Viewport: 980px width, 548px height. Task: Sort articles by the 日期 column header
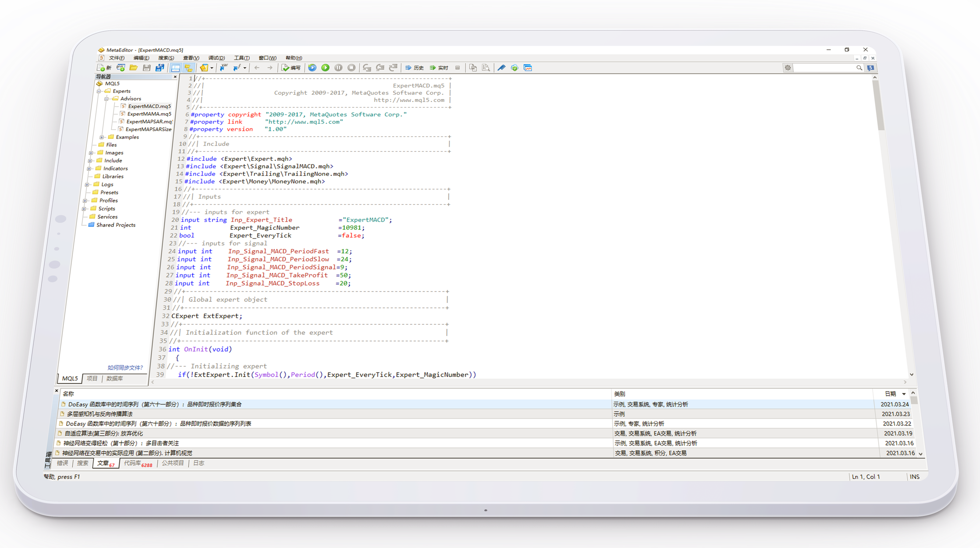(x=891, y=394)
